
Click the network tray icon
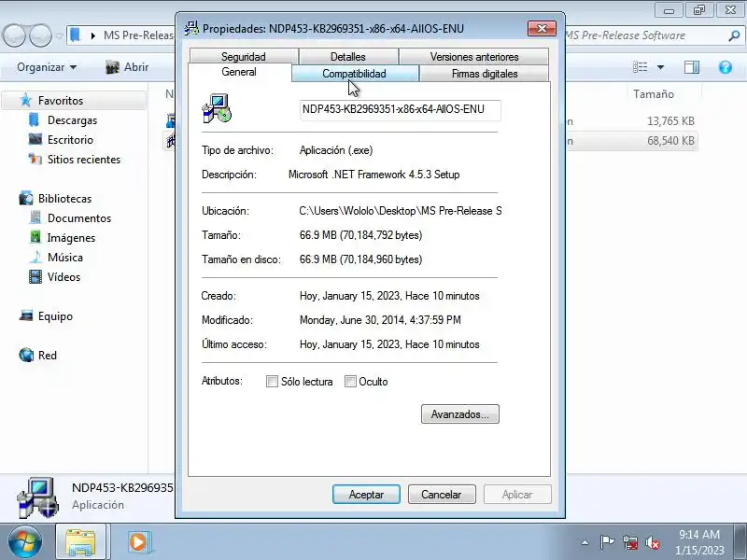pos(629,542)
